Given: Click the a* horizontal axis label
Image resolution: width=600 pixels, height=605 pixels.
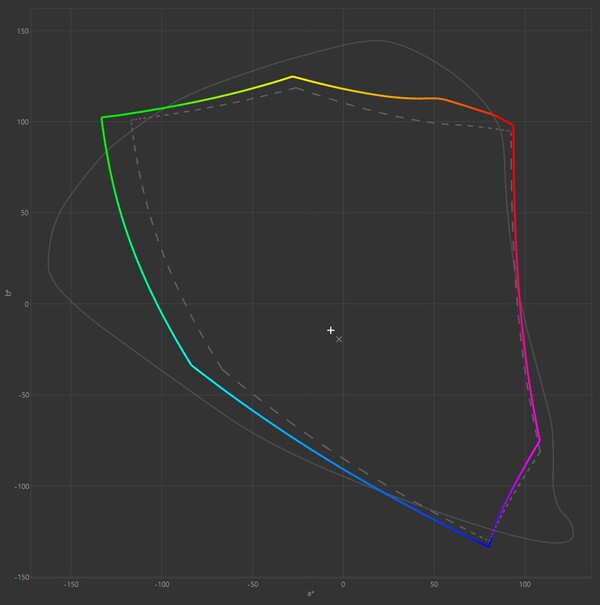Looking at the screenshot, I should pyautogui.click(x=310, y=594).
